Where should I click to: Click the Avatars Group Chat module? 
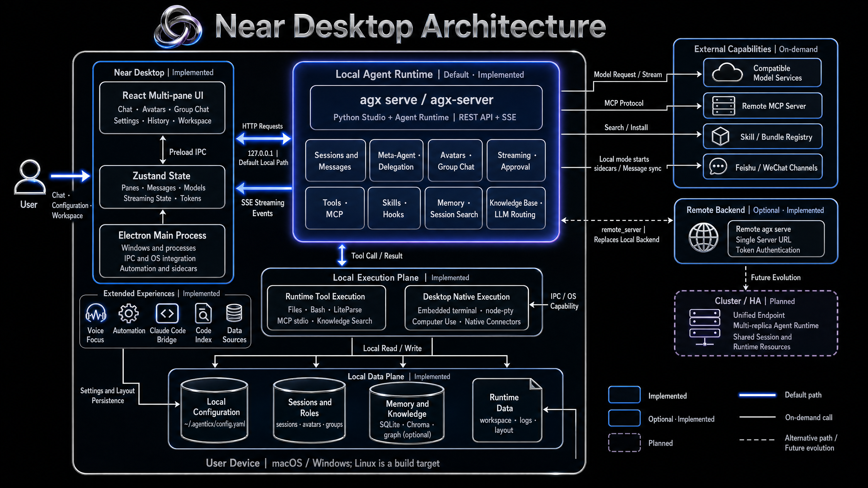coord(455,161)
